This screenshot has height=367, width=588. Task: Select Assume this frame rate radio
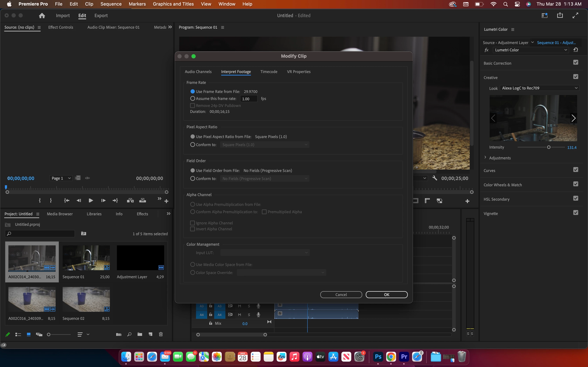click(x=192, y=99)
